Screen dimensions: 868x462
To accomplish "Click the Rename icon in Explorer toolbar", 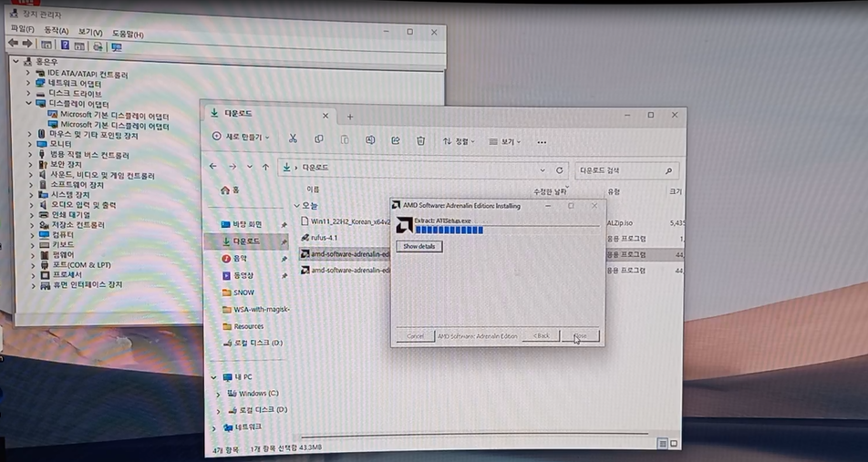I will click(370, 140).
